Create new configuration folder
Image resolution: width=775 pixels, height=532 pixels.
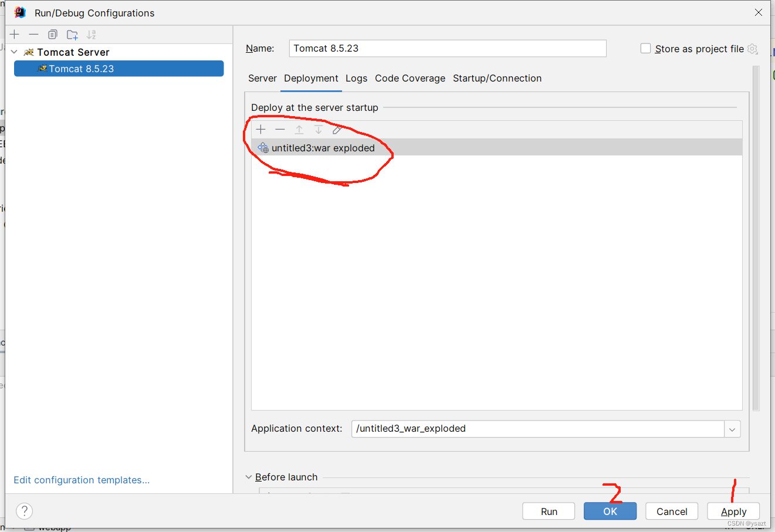(72, 35)
